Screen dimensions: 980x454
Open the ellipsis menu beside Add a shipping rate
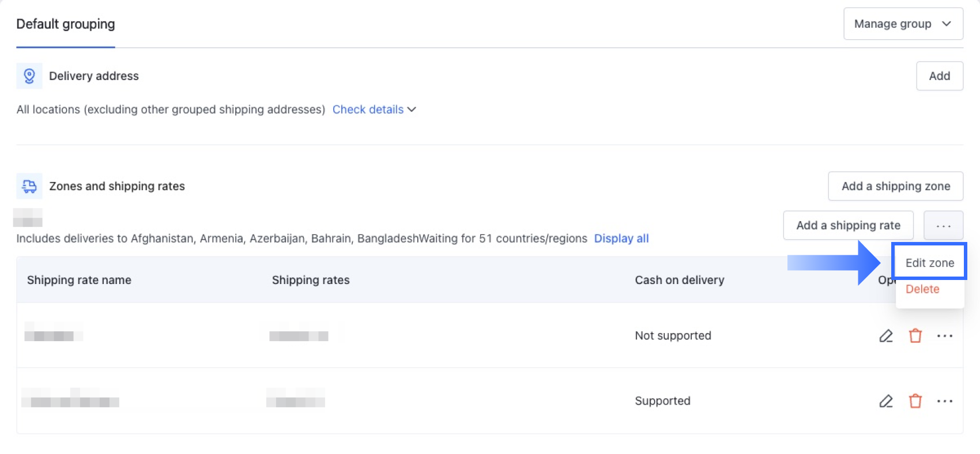coord(944,225)
